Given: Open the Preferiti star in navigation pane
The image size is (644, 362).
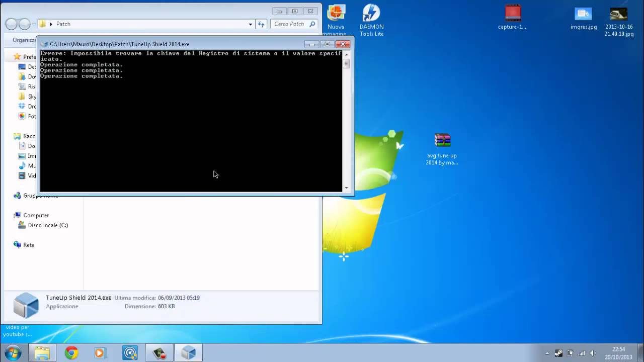Looking at the screenshot, I should coord(17,57).
